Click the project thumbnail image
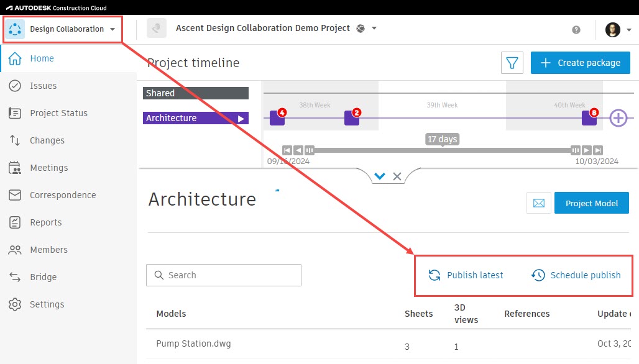 point(157,28)
